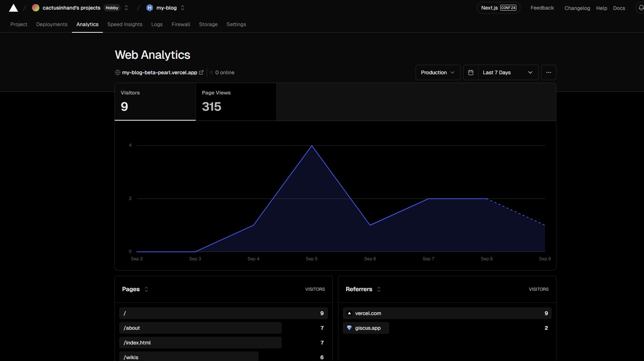The image size is (644, 361).
Task: Click the cactusinhand's projects avatar
Action: tap(36, 8)
